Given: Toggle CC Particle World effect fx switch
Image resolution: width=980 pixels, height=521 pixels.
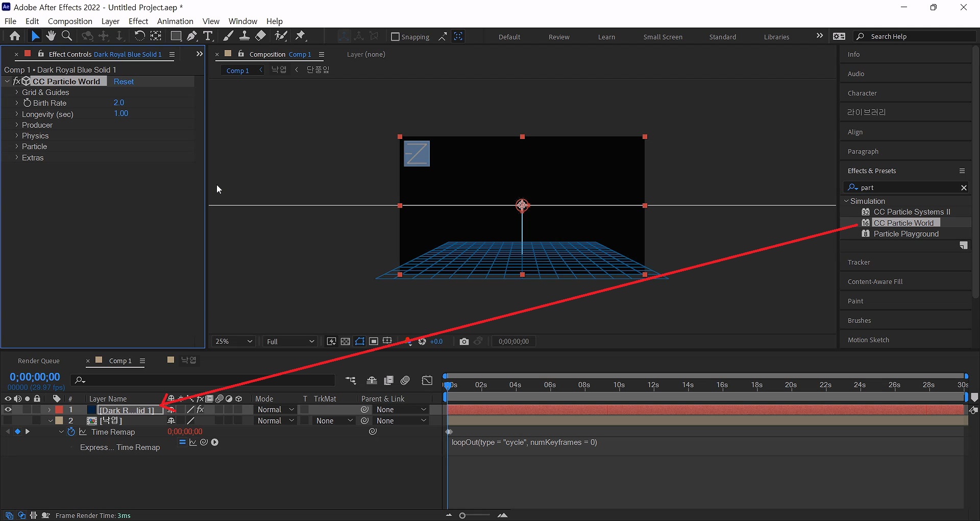Looking at the screenshot, I should (x=17, y=81).
